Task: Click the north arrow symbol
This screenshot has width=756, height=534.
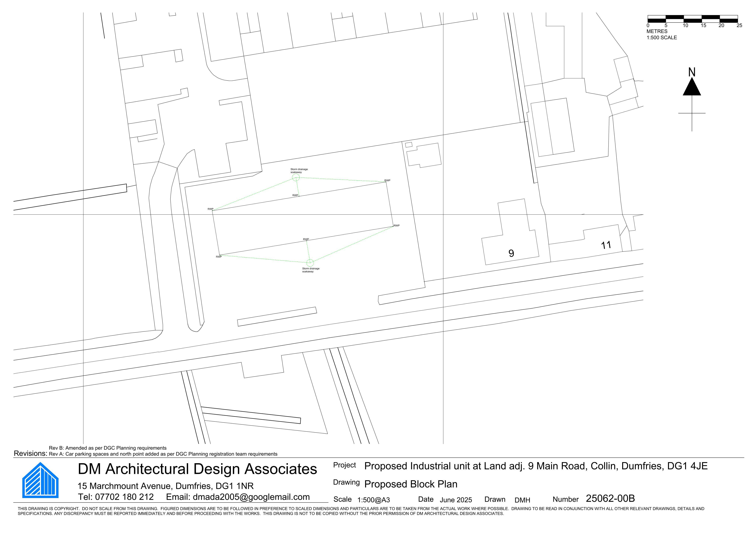Action: point(692,99)
